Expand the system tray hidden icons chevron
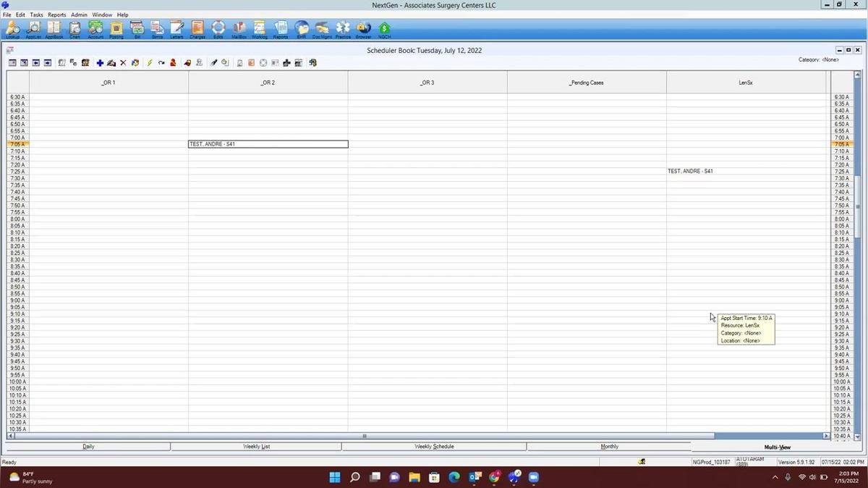 pyautogui.click(x=775, y=477)
